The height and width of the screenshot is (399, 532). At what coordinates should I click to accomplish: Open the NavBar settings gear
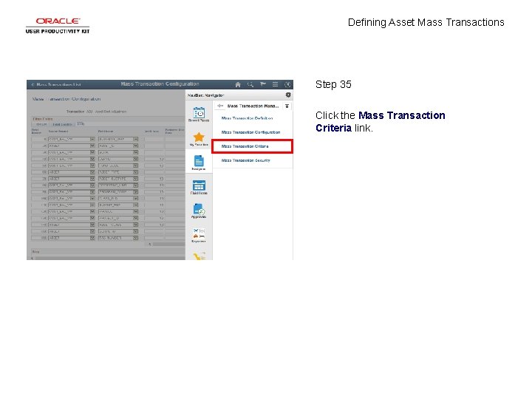[x=288, y=95]
